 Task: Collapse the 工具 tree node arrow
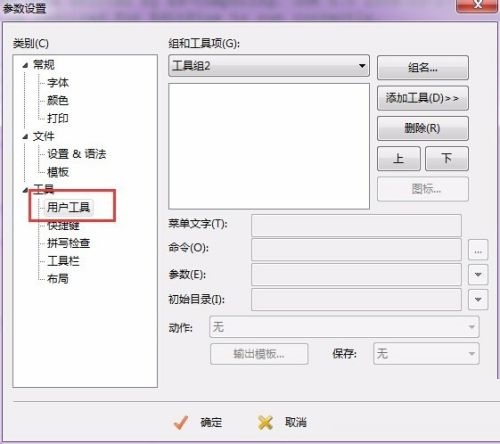point(25,190)
